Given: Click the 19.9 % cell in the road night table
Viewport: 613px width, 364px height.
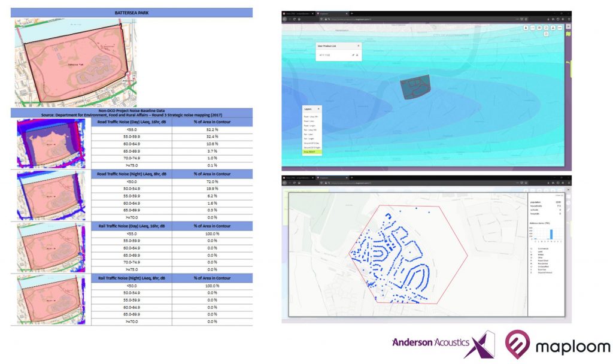Looking at the screenshot, I should [x=213, y=189].
